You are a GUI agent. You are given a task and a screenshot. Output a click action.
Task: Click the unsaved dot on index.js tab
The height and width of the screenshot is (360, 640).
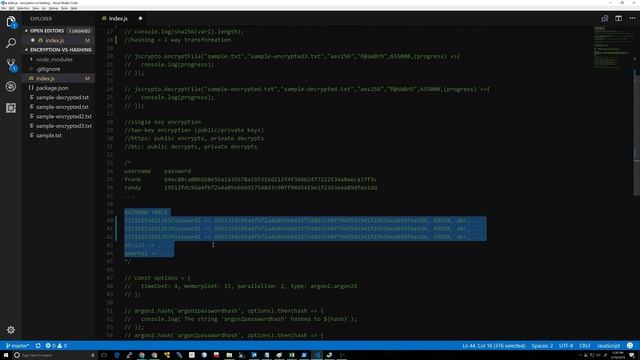[140, 18]
